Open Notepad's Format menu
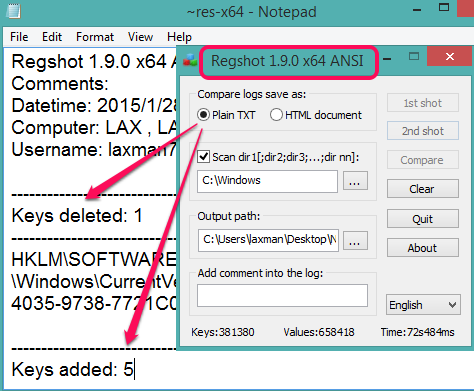The height and width of the screenshot is (391, 474). 95,37
